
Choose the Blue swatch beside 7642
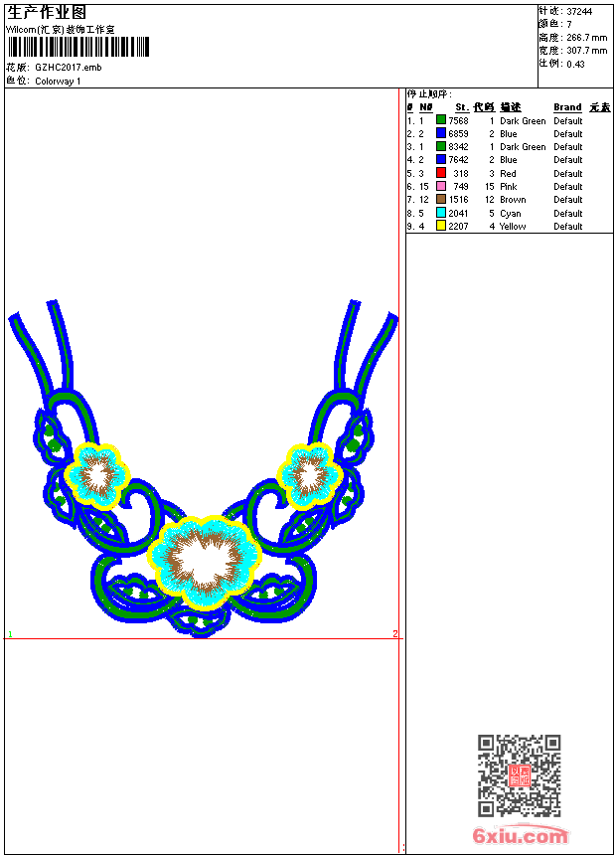tap(441, 159)
